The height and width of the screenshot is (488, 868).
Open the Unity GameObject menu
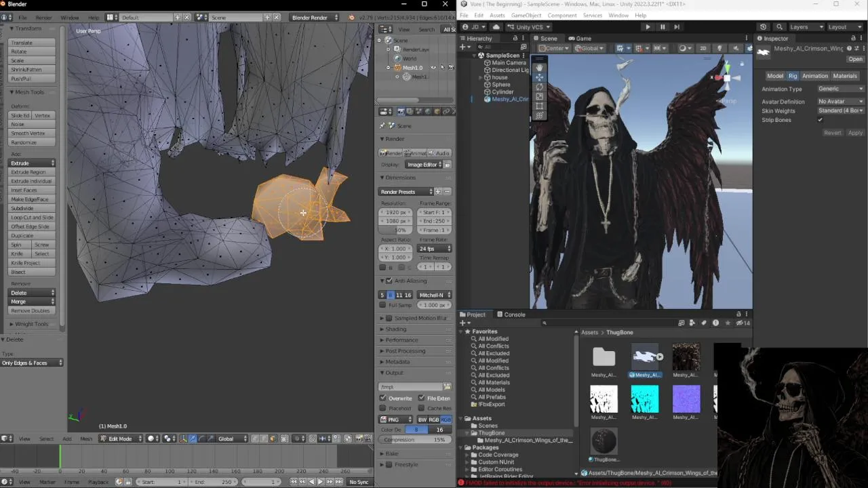pyautogui.click(x=526, y=15)
